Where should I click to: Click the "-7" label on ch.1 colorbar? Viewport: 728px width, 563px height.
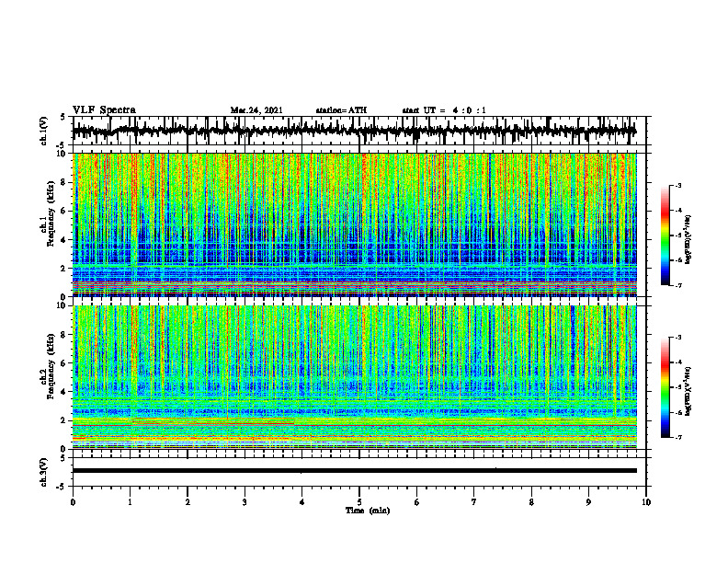tap(677, 286)
